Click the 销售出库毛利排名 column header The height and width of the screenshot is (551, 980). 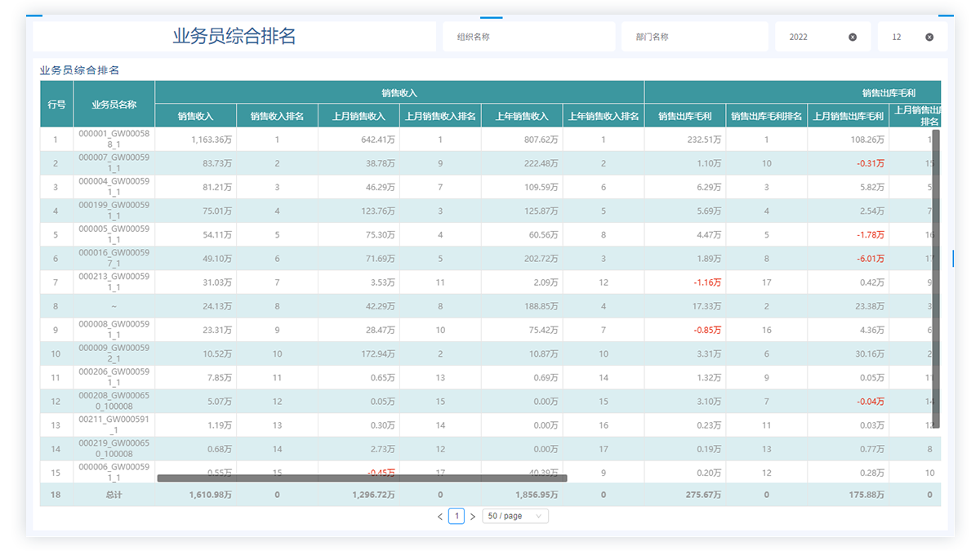766,117
